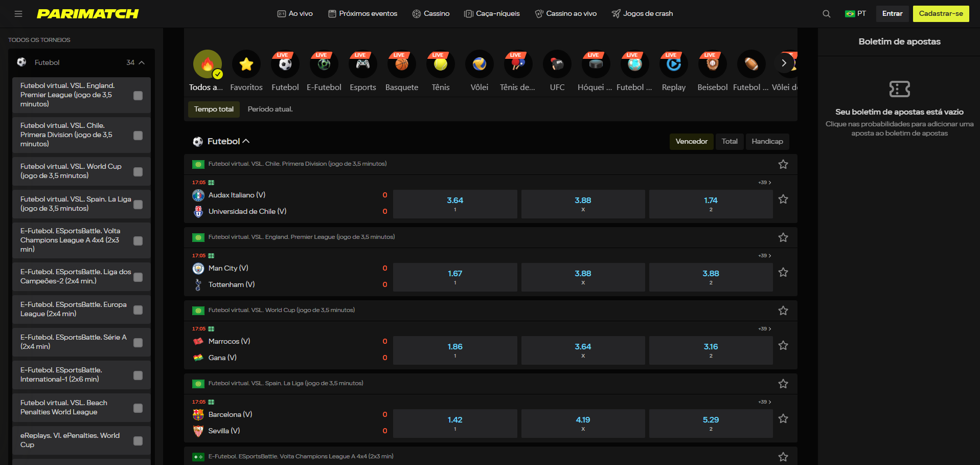Select the Beisebol category icon
This screenshot has height=465, width=980.
[713, 64]
